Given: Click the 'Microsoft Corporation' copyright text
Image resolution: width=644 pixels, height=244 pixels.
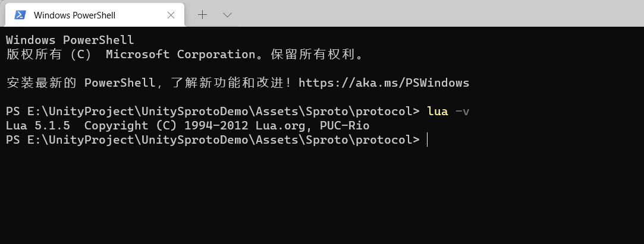Looking at the screenshot, I should click(180, 55).
